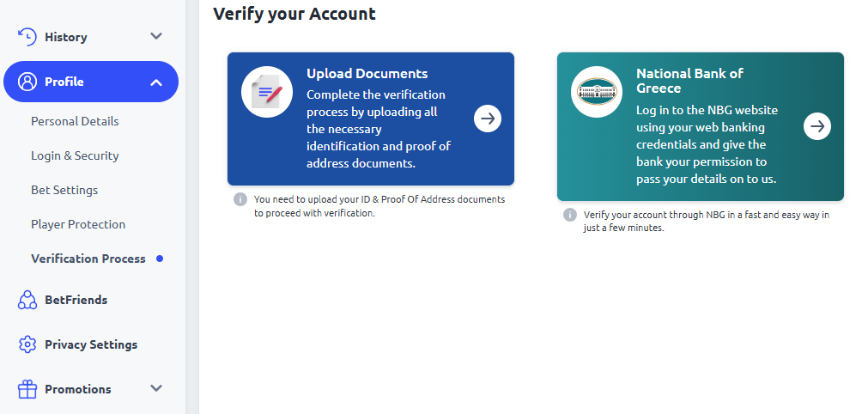Collapse the Profile section chevron
The image size is (868, 414).
[x=156, y=82]
